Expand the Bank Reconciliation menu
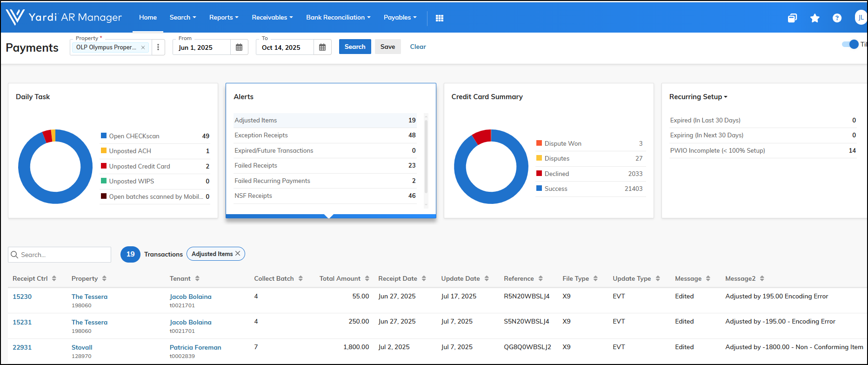Screen dimensions: 868x365 (x=338, y=18)
